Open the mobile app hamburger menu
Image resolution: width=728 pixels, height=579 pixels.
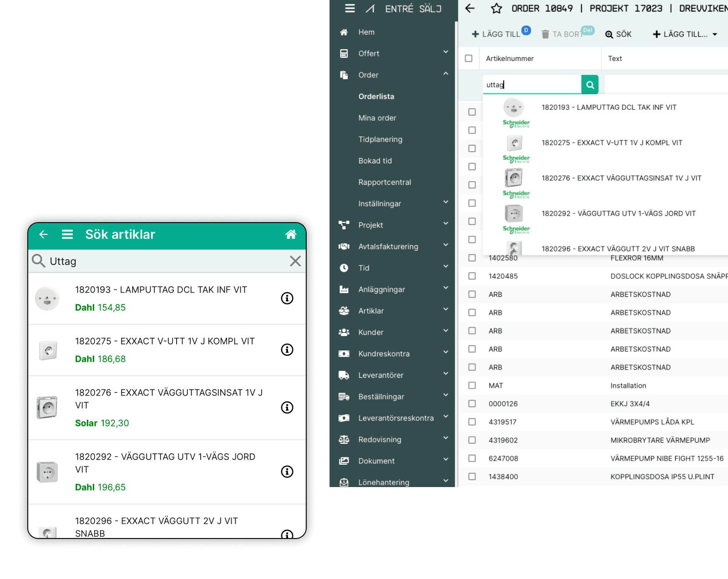[67, 234]
